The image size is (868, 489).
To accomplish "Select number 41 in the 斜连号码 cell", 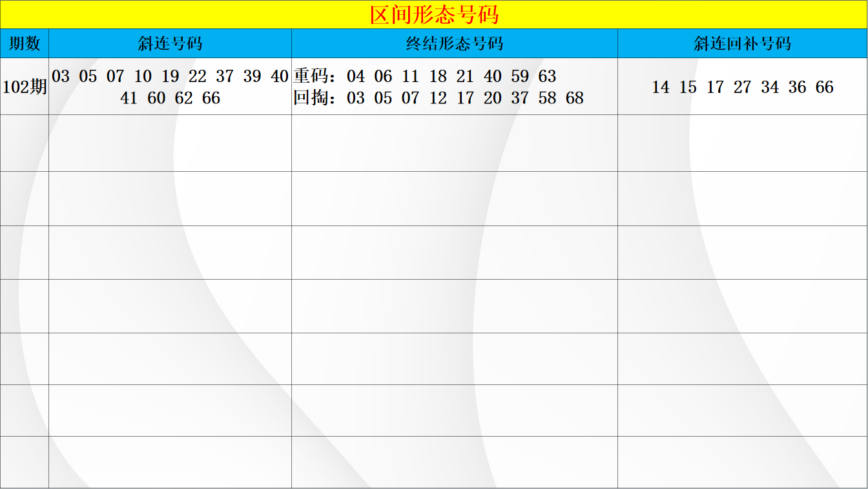I will [x=129, y=98].
